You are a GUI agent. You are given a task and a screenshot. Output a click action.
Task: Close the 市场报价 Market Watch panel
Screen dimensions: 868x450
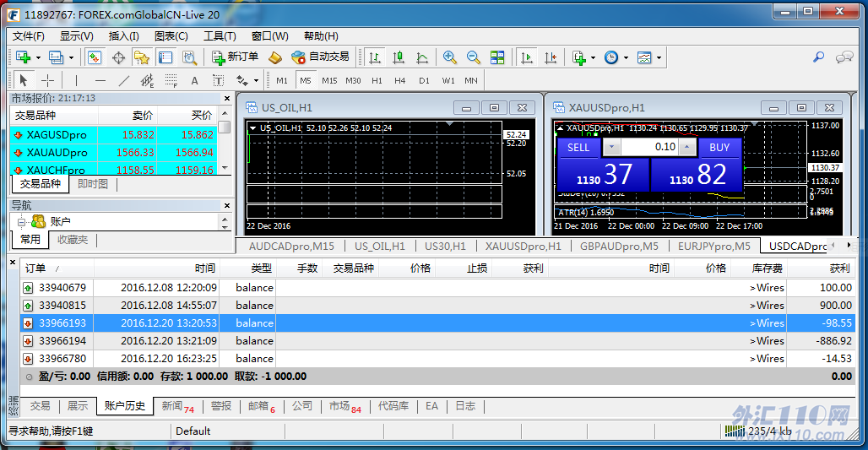(227, 98)
